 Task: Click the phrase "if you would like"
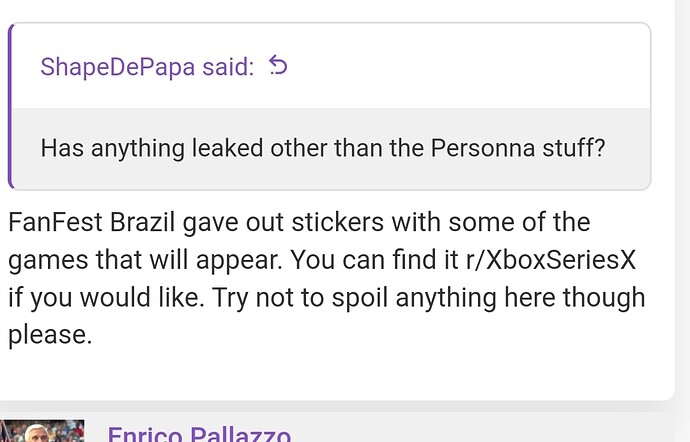pos(106,298)
